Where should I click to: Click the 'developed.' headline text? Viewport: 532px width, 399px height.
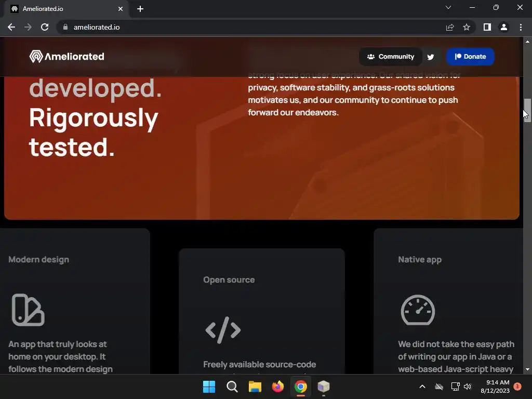click(x=96, y=88)
